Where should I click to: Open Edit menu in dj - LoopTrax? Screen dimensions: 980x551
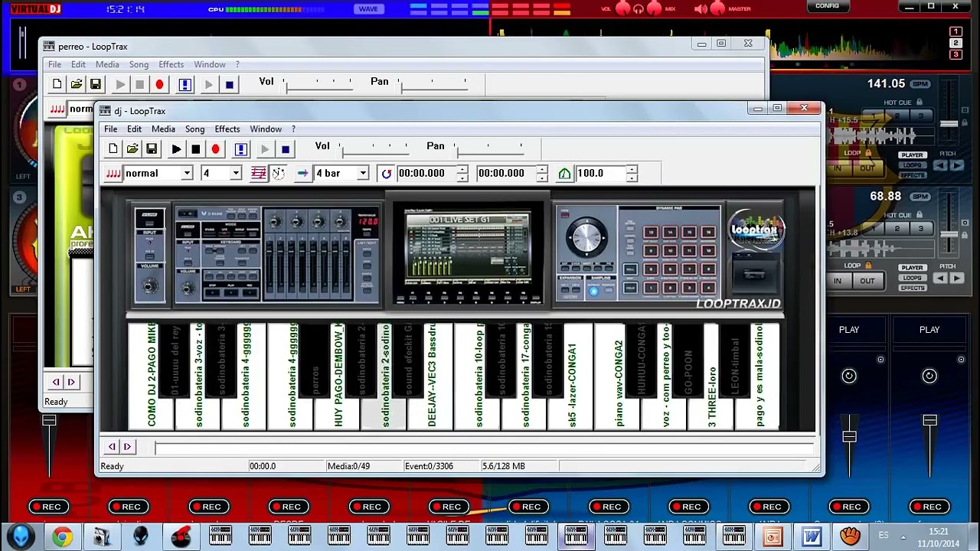(x=134, y=129)
